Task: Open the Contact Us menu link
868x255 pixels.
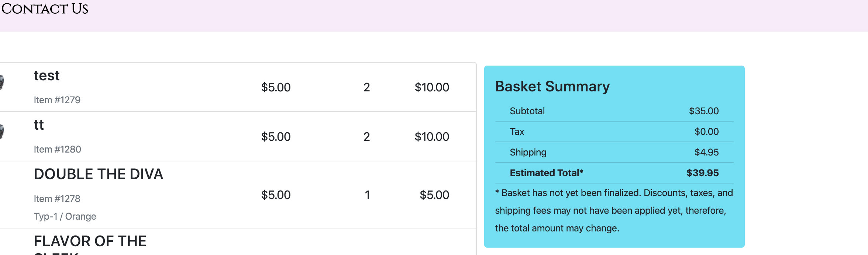Action: coord(45,9)
